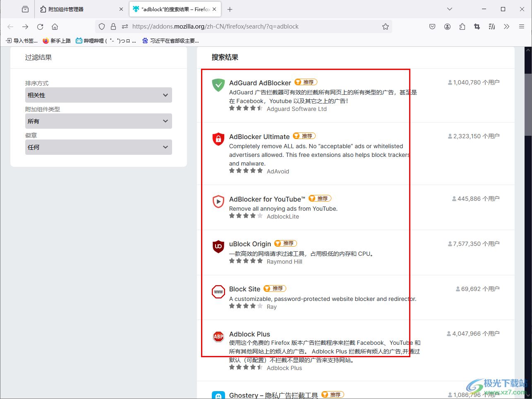Open 新手上路 bookmark
The width and height of the screenshot is (532, 399).
coord(57,41)
